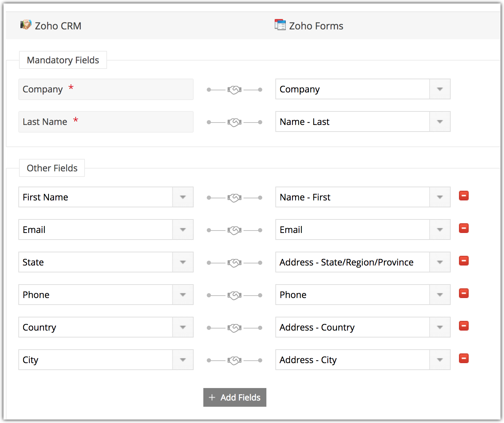This screenshot has height=423, width=504.
Task: Select the Mandatory Fields section label
Action: [x=63, y=60]
